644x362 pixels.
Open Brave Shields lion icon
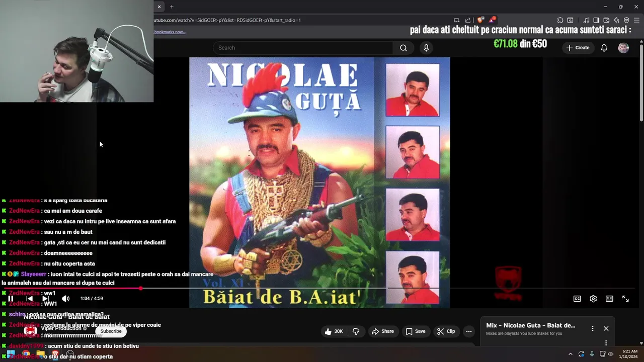click(x=480, y=20)
